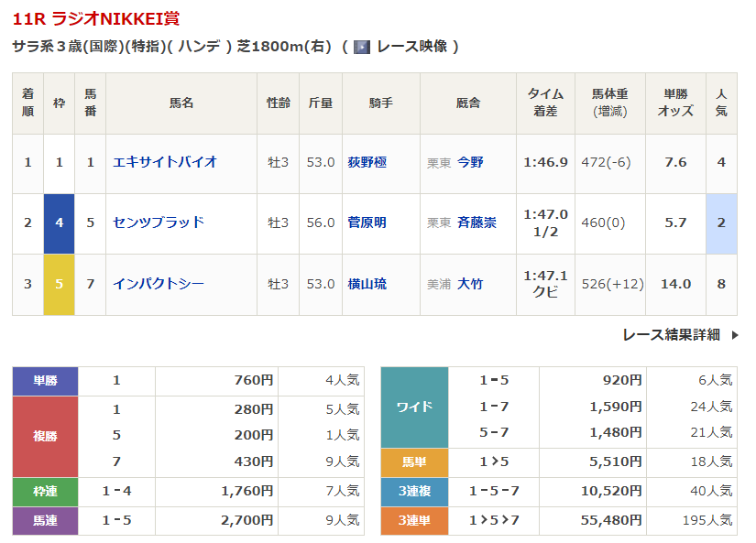
Task: Open horse センツブラッド profile
Action: pos(159,223)
